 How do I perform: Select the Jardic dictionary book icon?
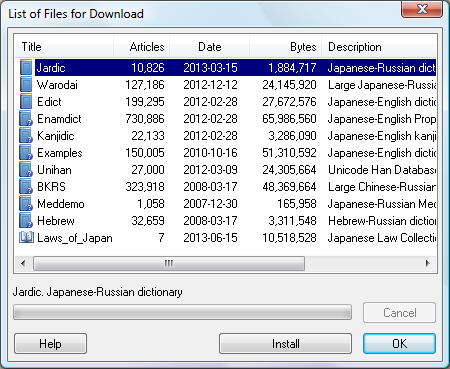(x=26, y=68)
